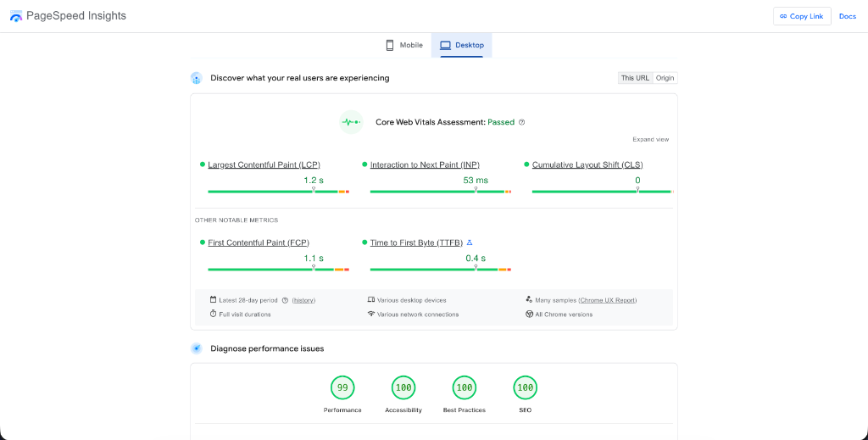
Task: Click the experimental flask icon beside TTFB
Action: [x=470, y=242]
